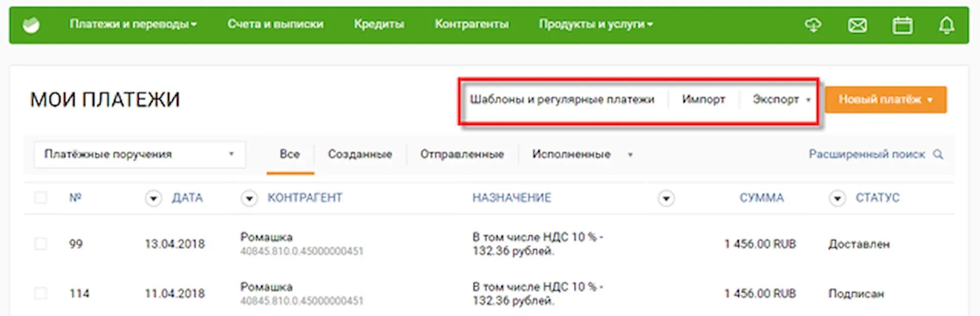This screenshot has height=316, width=980.
Task: Switch to Исполненные tab
Action: click(x=571, y=155)
